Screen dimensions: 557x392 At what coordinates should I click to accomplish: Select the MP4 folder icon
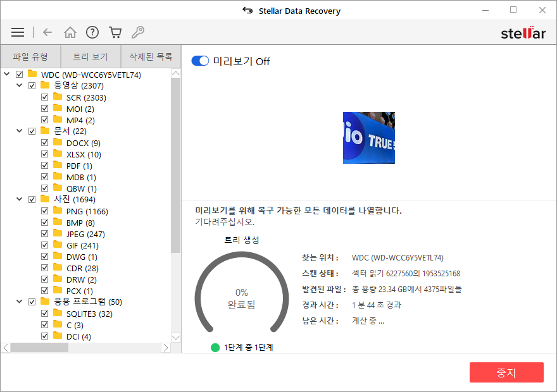[x=58, y=119]
